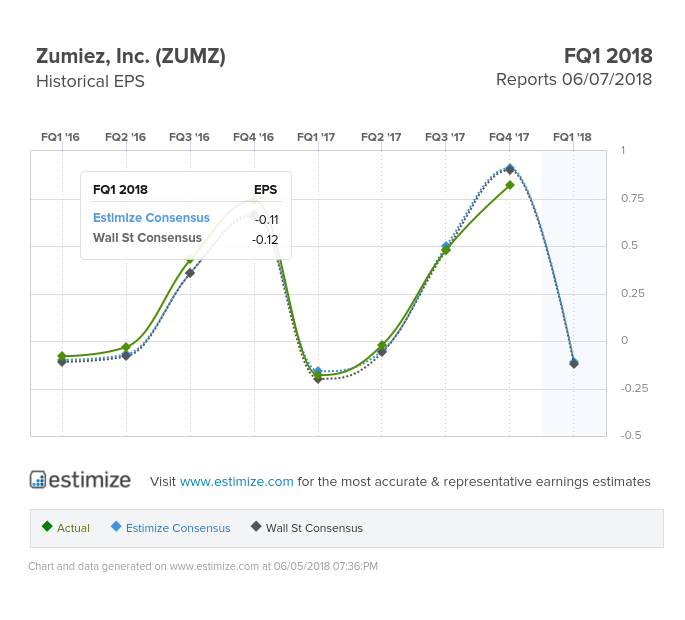Click the -0.25 y-axis value
The image size is (685, 620).
[634, 388]
